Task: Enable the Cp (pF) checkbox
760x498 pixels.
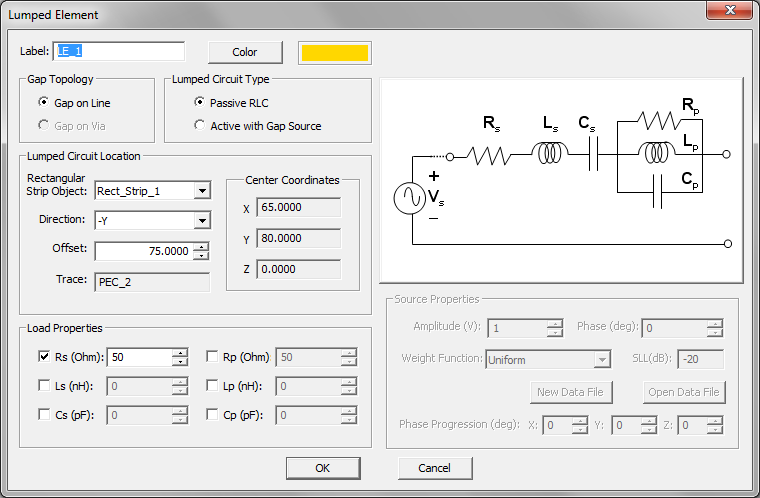Action: [x=212, y=415]
